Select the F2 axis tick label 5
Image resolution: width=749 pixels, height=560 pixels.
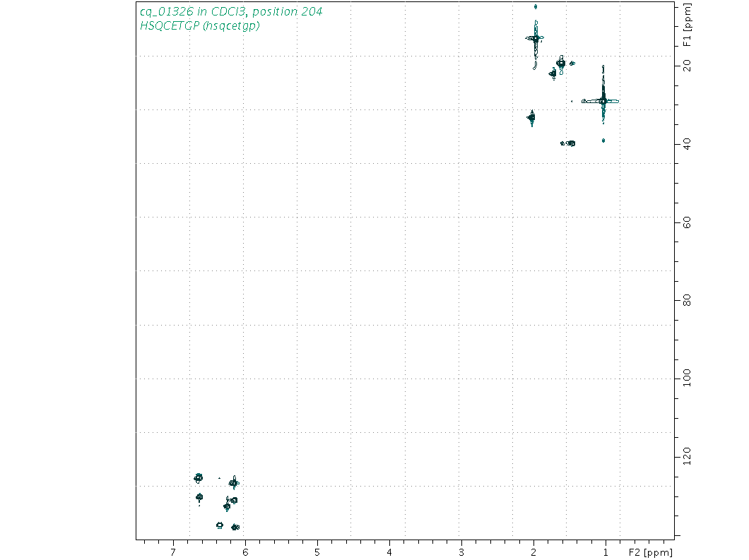[317, 552]
